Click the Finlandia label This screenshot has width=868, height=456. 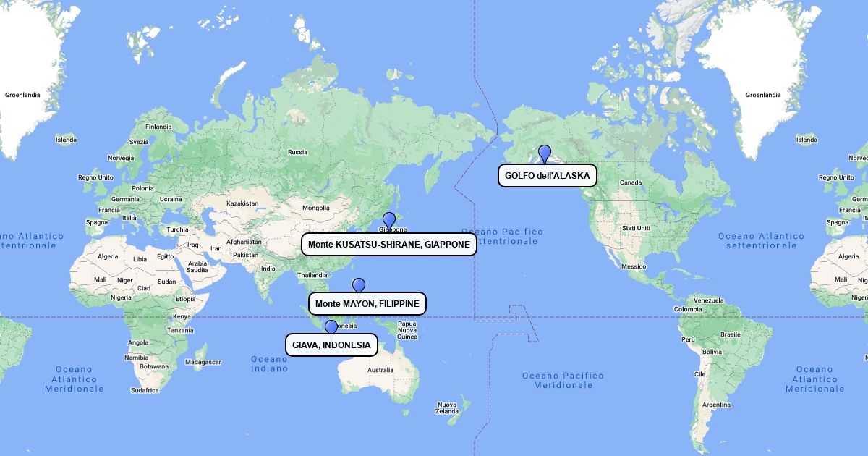158,127
